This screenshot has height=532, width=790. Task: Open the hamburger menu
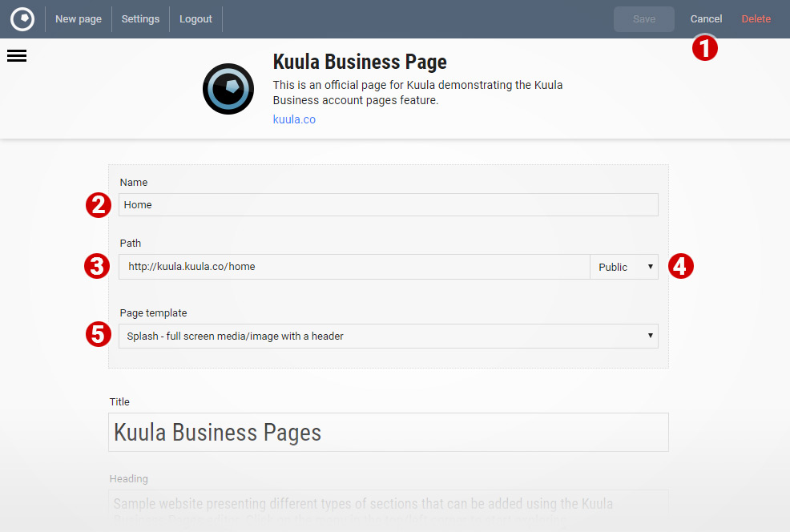coord(17,55)
